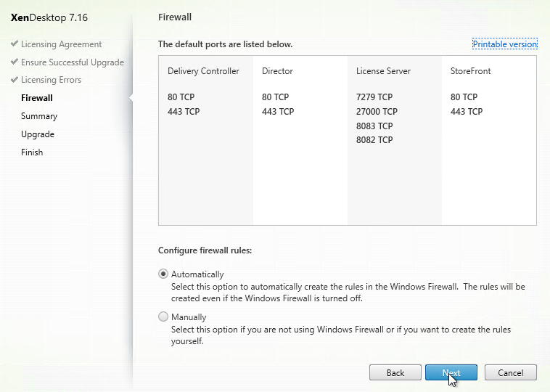Select the Firewall step in the sidebar

click(x=37, y=97)
